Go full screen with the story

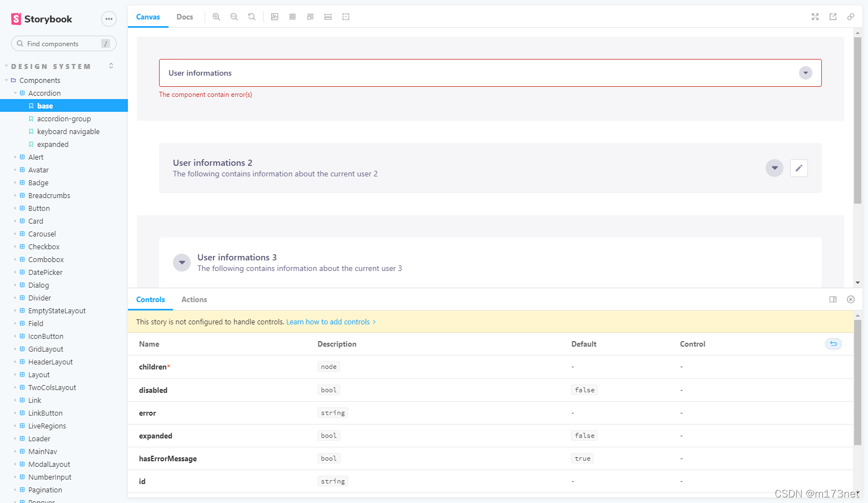[x=815, y=17]
